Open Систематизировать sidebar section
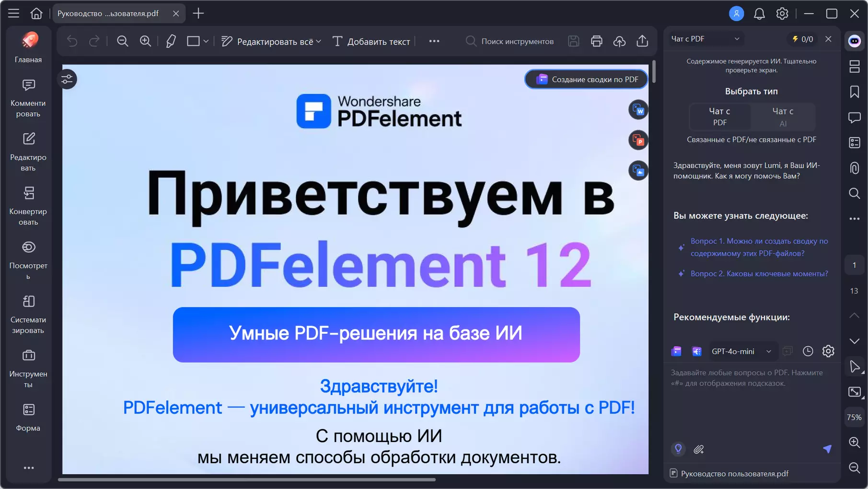 tap(28, 314)
